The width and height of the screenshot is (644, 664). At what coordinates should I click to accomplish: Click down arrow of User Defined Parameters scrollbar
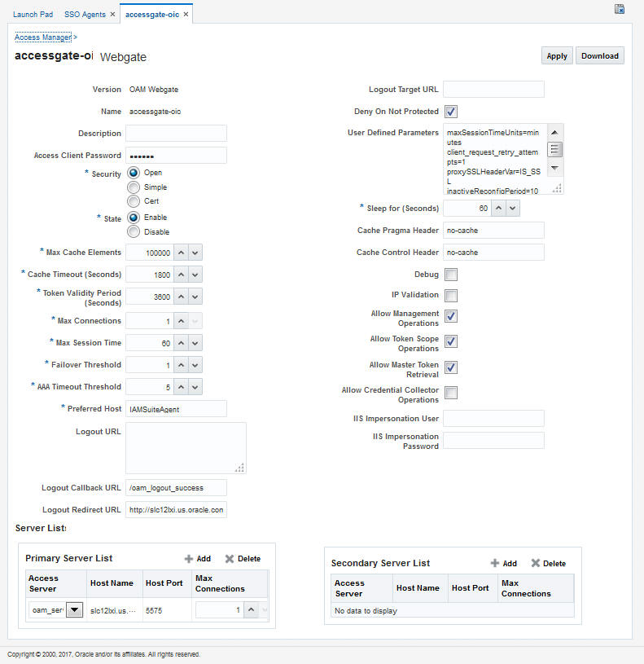pos(554,168)
